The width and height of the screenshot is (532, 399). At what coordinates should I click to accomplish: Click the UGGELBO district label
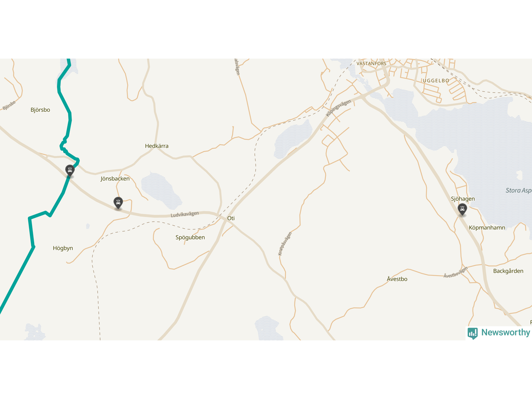(x=436, y=80)
